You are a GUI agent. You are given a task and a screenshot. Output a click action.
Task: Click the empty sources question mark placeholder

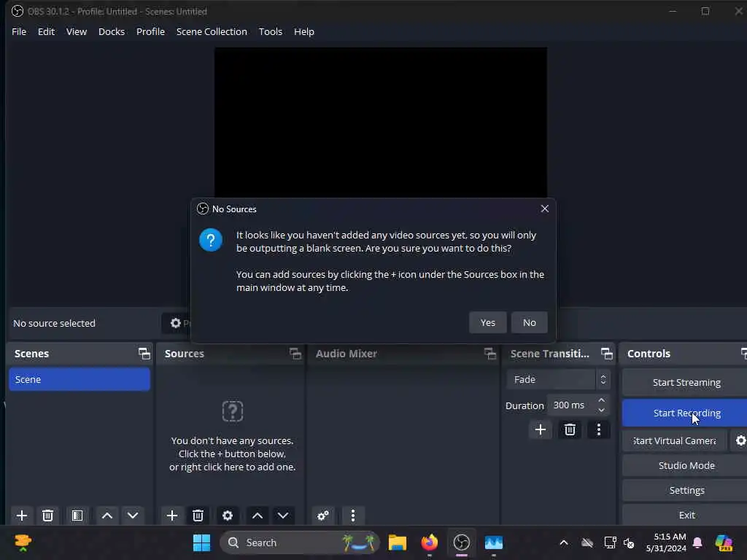pos(233,411)
